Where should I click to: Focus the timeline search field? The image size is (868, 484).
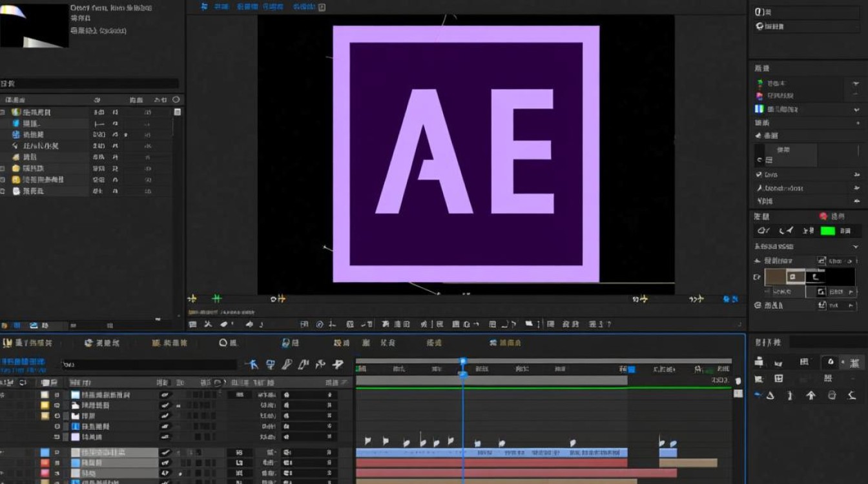[x=149, y=365]
